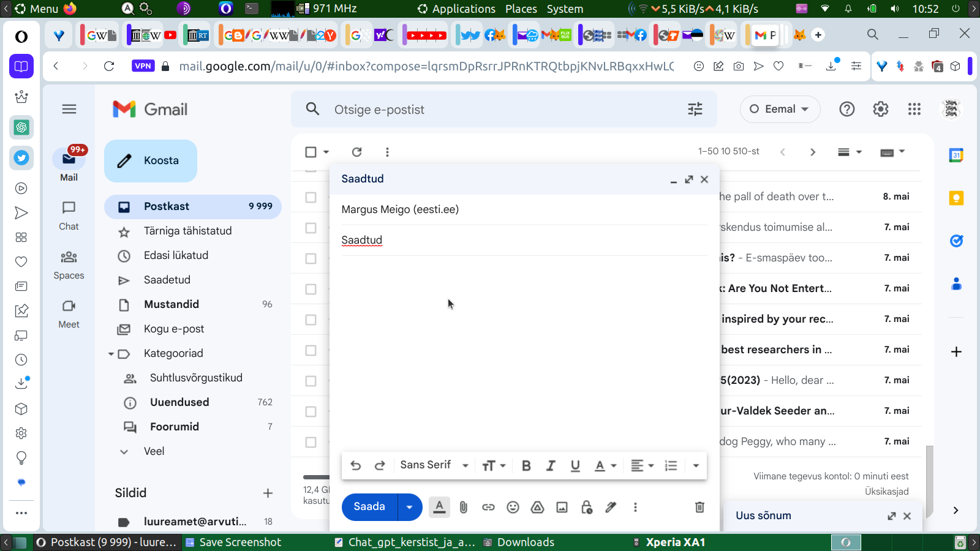Refresh the Gmail inbox list
The height and width of the screenshot is (551, 980).
coord(357,152)
